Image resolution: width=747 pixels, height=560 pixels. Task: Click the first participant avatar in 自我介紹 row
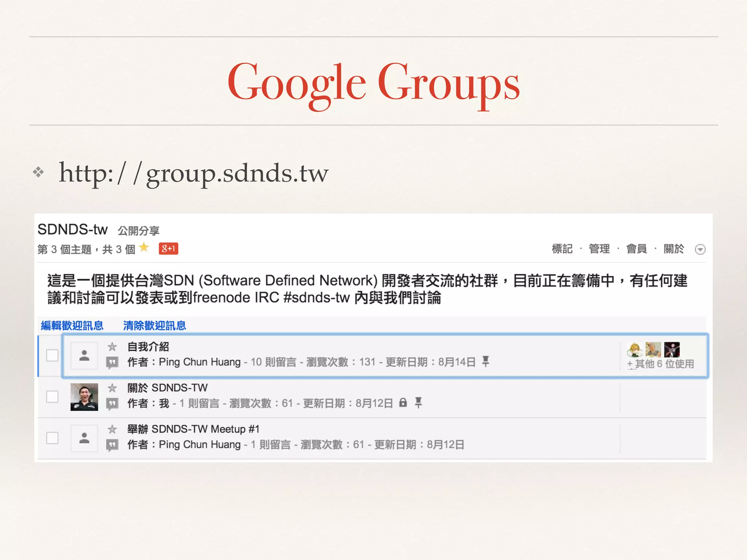pos(635,350)
